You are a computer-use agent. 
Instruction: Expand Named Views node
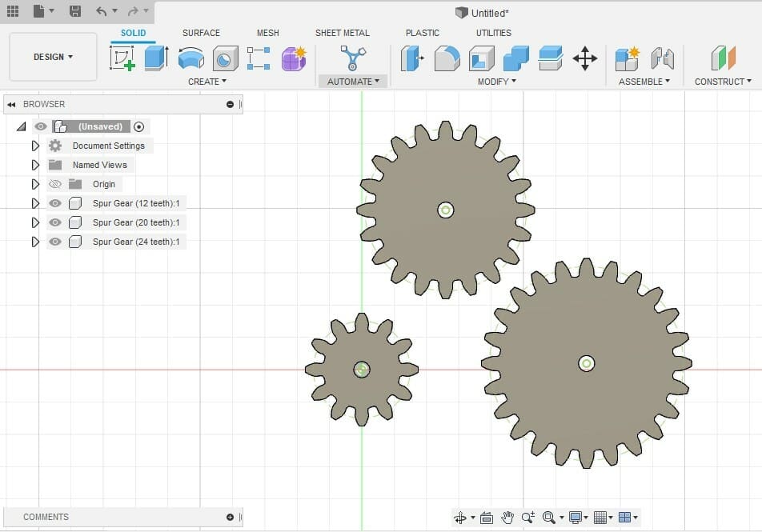[x=35, y=165]
